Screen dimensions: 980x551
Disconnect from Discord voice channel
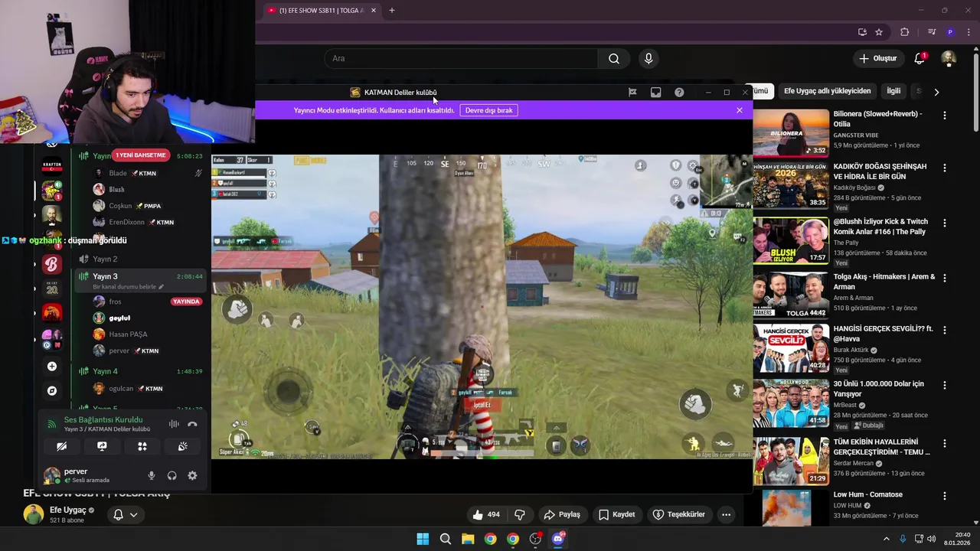pyautogui.click(x=192, y=424)
